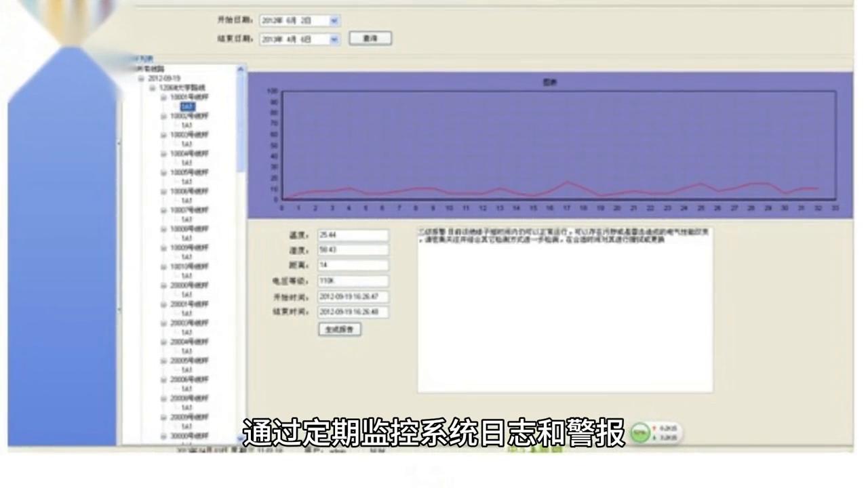This screenshot has width=868, height=488.
Task: Click the voltage level (电压等级) field
Action: pyautogui.click(x=352, y=281)
